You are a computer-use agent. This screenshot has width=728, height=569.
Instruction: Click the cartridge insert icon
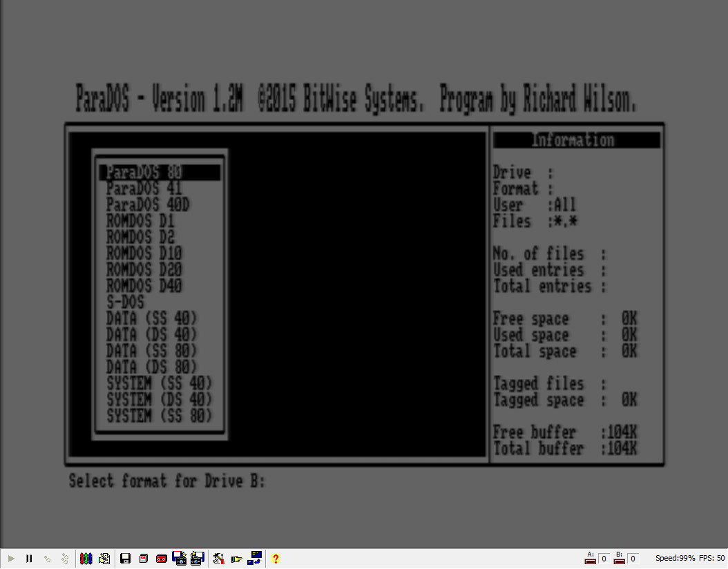click(144, 559)
